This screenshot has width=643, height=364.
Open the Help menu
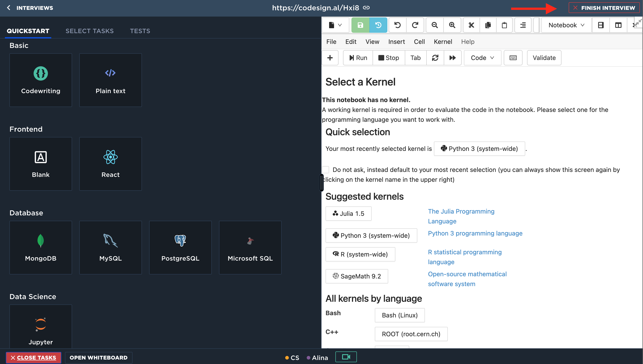(x=467, y=42)
